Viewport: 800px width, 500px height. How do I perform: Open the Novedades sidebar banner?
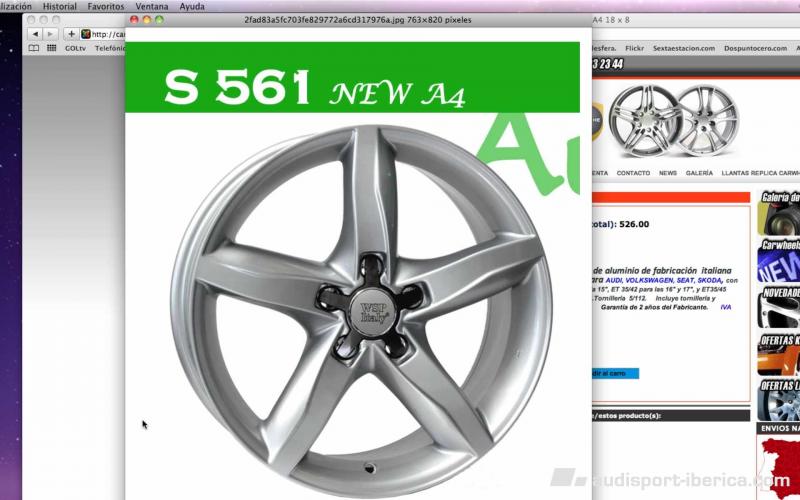coord(779,307)
